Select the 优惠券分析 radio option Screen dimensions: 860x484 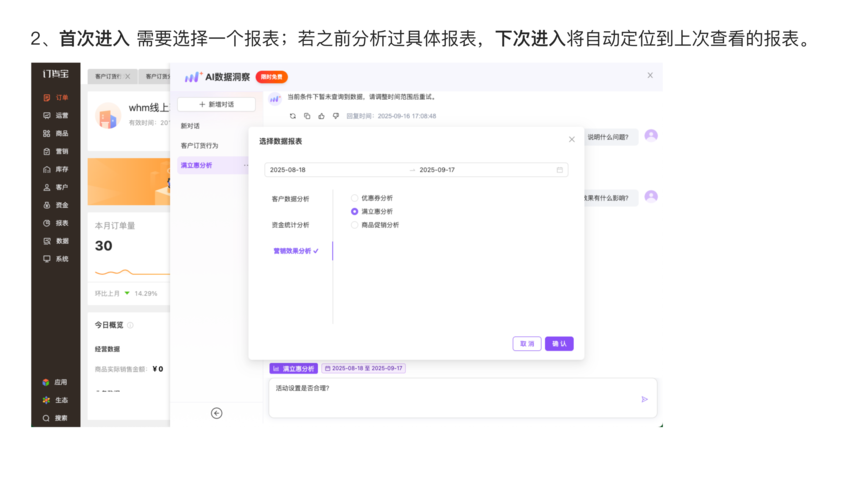(x=355, y=198)
